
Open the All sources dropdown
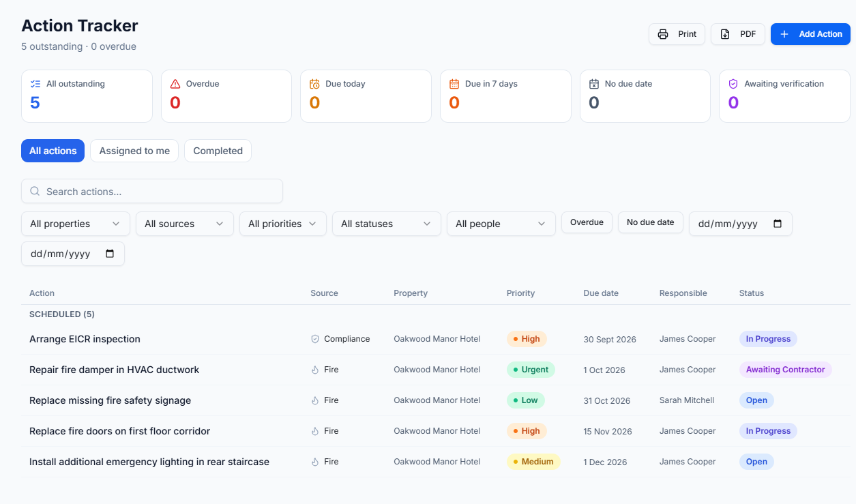tap(185, 224)
